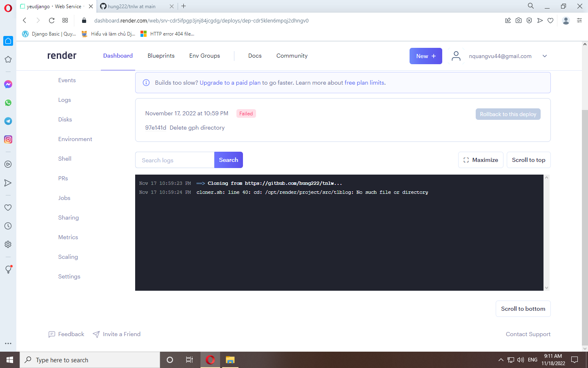Click the New + button
Image resolution: width=588 pixels, height=368 pixels.
(426, 56)
